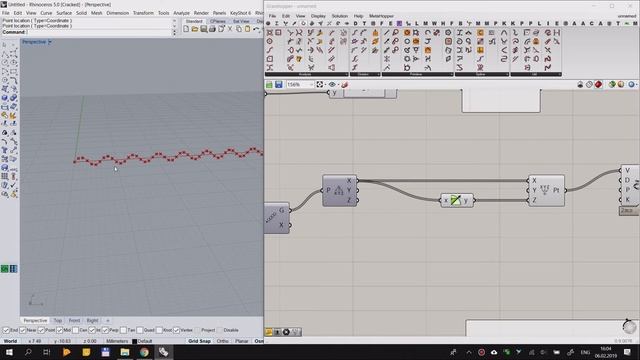Click the green preview selected-only icon
The image size is (640, 360).
[x=612, y=84]
